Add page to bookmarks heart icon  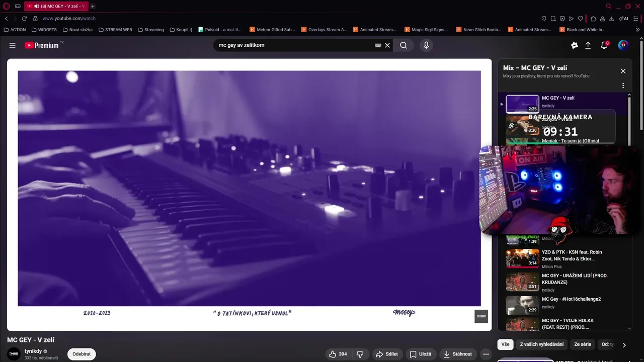(x=580, y=19)
